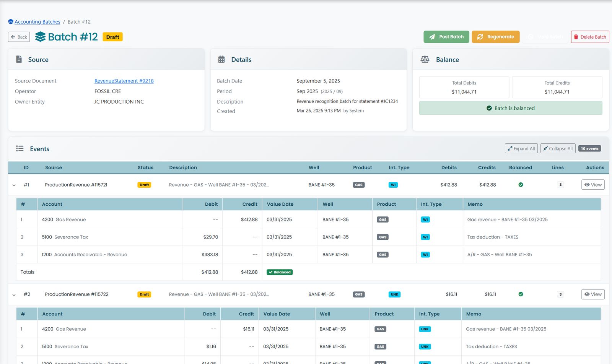Image resolution: width=612 pixels, height=364 pixels.
Task: Click the Status column header
Action: coord(145,167)
